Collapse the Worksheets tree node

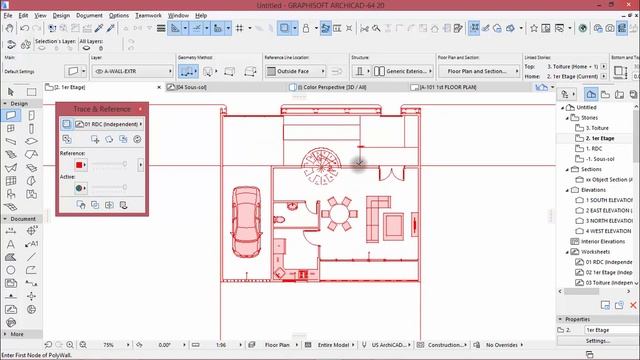click(567, 252)
